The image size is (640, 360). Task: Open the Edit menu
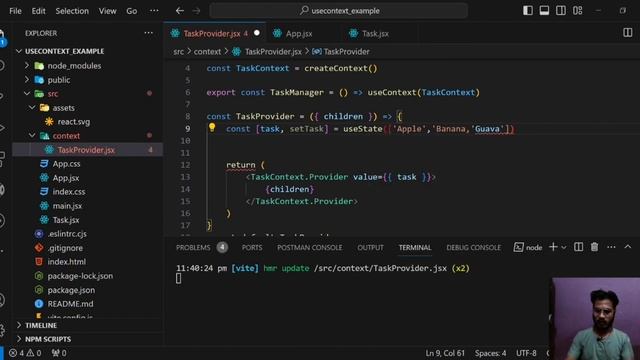pyautogui.click(x=38, y=11)
